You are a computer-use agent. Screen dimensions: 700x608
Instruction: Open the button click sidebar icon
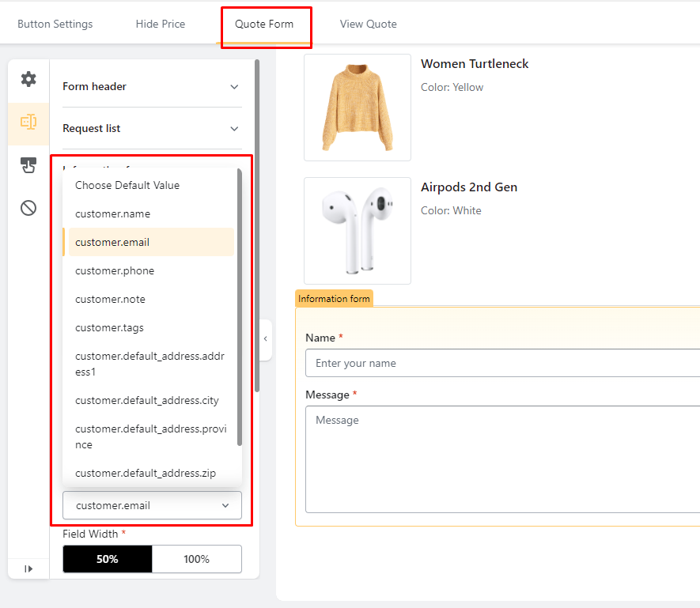(x=28, y=165)
